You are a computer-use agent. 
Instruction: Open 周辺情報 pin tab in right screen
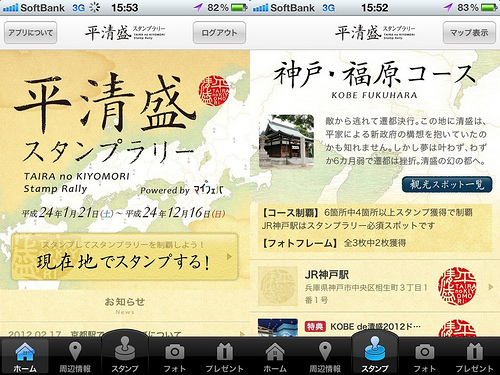point(325,356)
